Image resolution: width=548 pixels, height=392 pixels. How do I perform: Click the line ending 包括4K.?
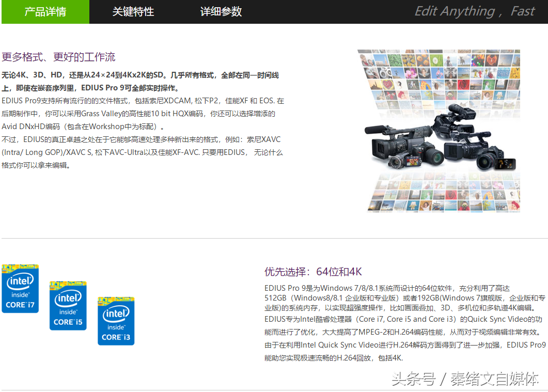[334, 358]
